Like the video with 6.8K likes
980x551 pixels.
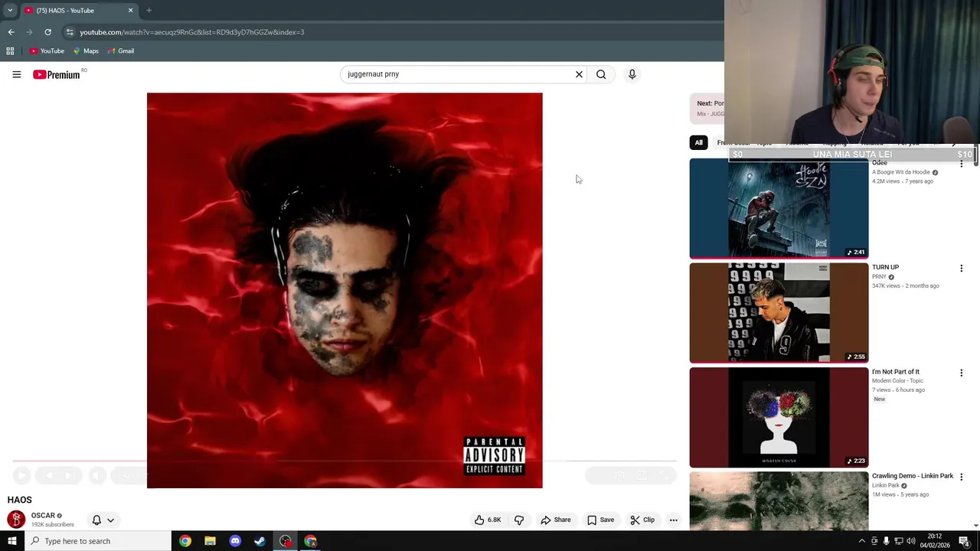488,520
